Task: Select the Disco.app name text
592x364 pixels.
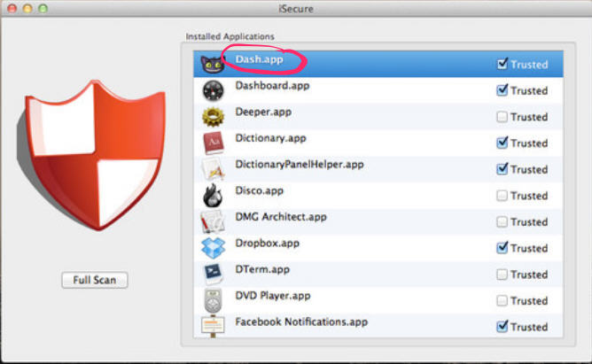Action: coord(259,191)
